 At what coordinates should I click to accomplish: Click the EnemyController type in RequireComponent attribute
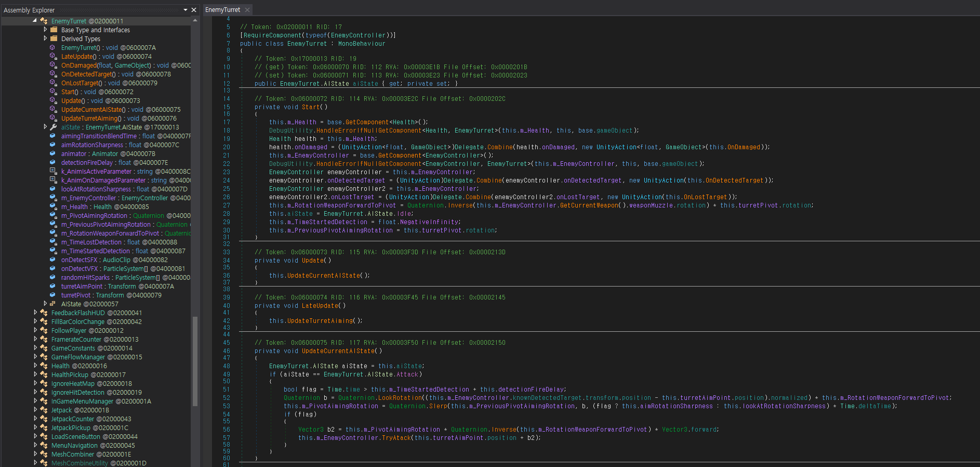358,35
